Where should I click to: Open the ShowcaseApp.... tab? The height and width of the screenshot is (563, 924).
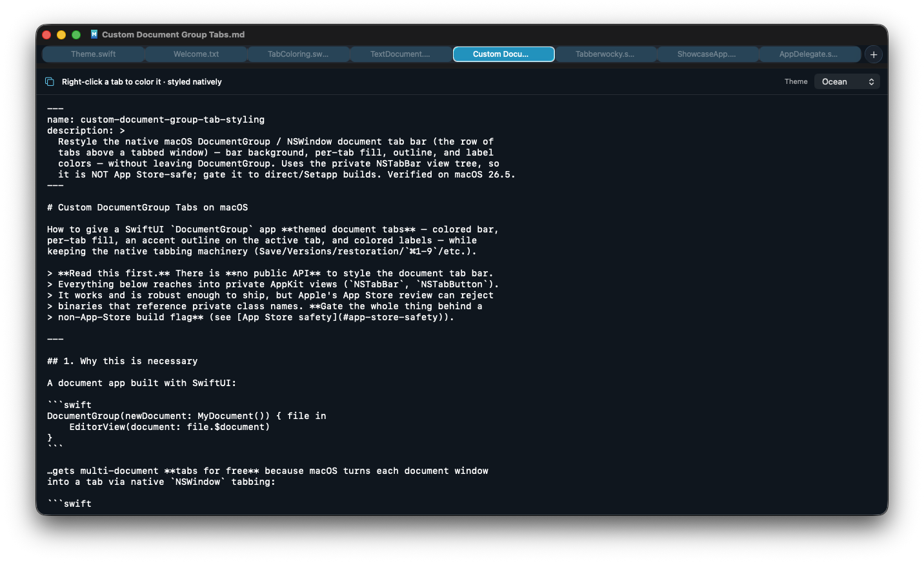707,54
